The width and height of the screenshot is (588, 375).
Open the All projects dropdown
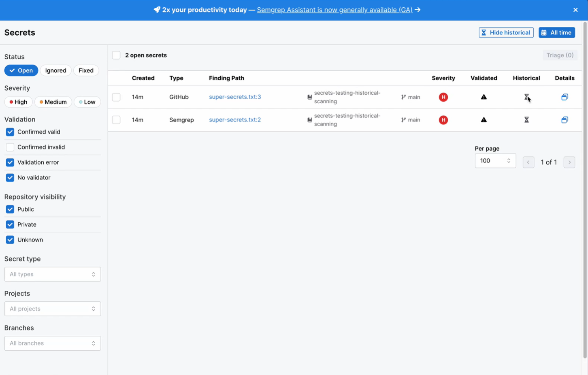tap(52, 309)
